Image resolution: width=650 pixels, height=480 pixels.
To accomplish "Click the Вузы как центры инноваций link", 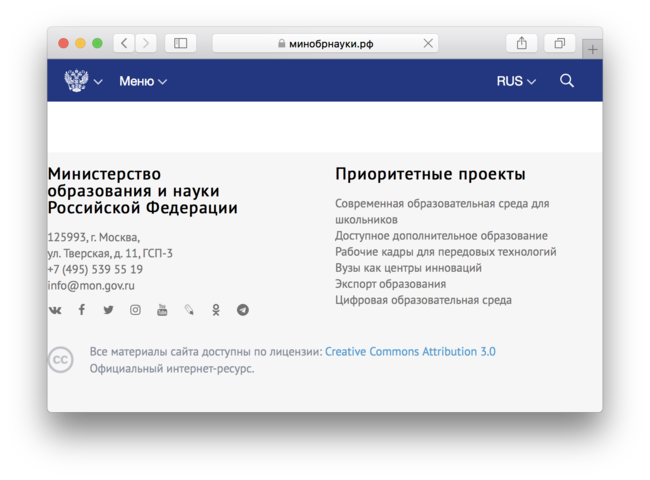I will point(408,268).
